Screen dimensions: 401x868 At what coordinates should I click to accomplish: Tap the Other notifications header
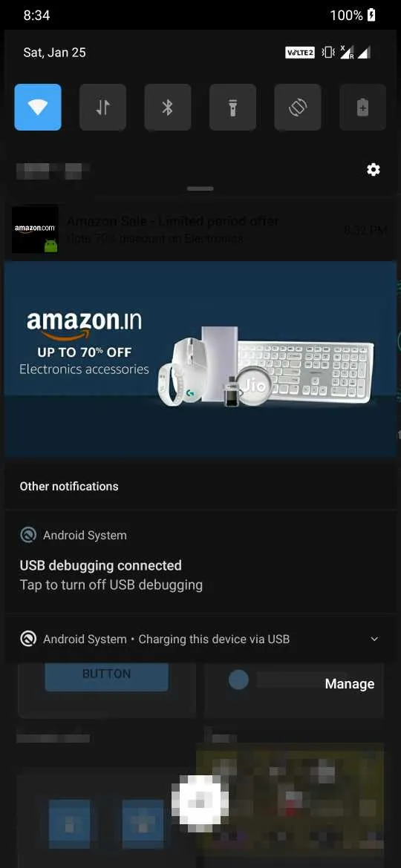click(69, 486)
